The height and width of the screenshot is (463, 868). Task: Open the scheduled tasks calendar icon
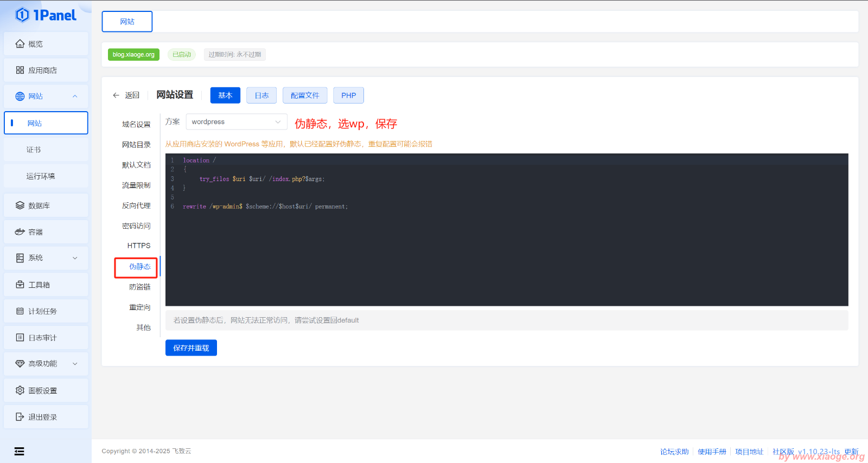[20, 311]
